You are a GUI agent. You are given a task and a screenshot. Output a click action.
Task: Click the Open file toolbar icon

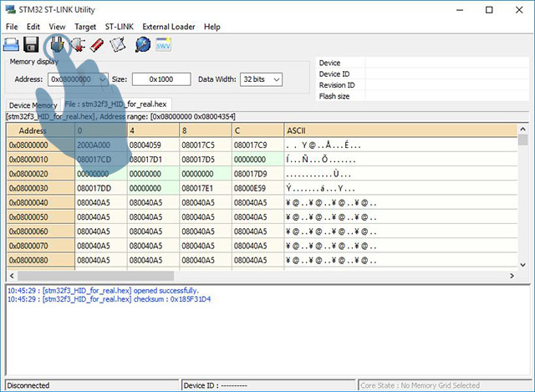coord(12,44)
